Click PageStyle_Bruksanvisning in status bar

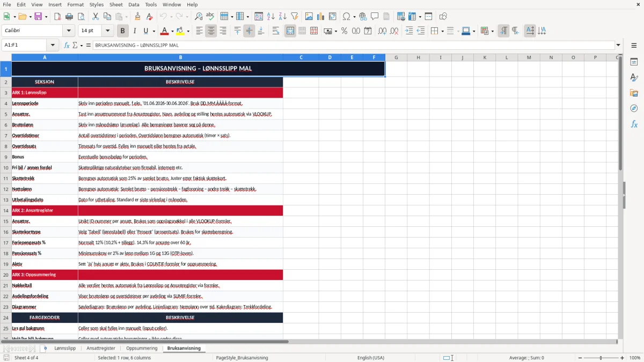tap(242, 358)
